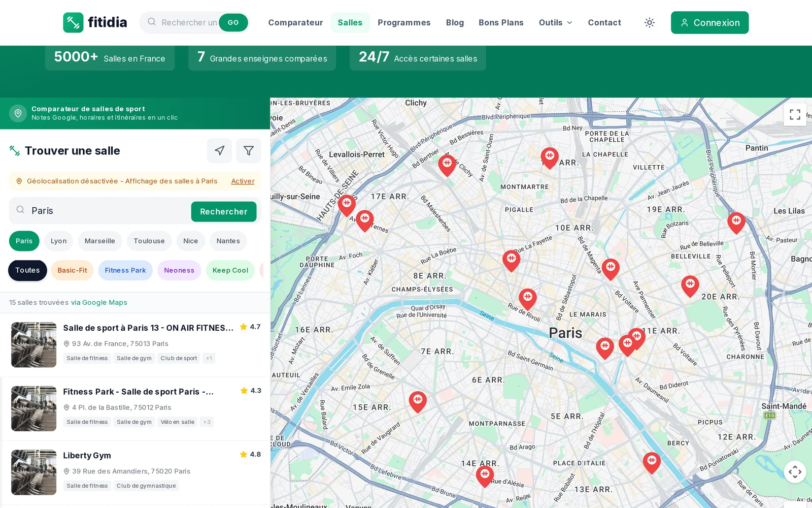Filter by Keep Cool brand
This screenshot has width=812, height=508.
230,270
